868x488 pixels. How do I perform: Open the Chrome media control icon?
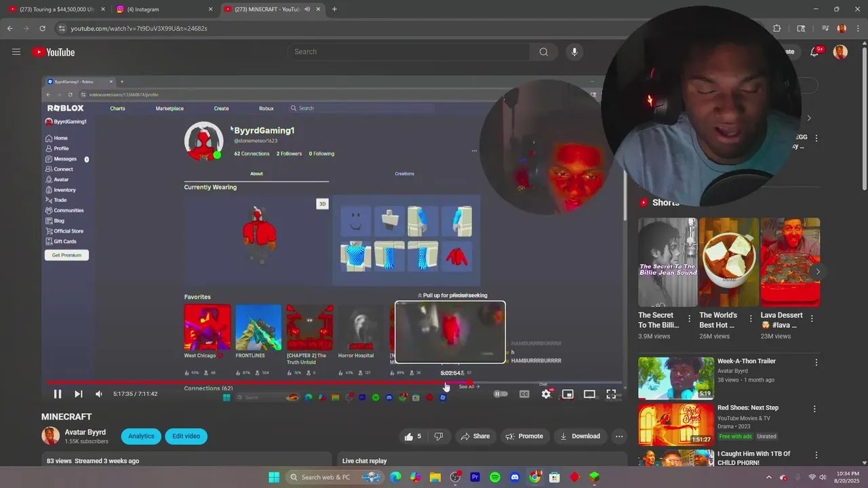click(x=825, y=28)
